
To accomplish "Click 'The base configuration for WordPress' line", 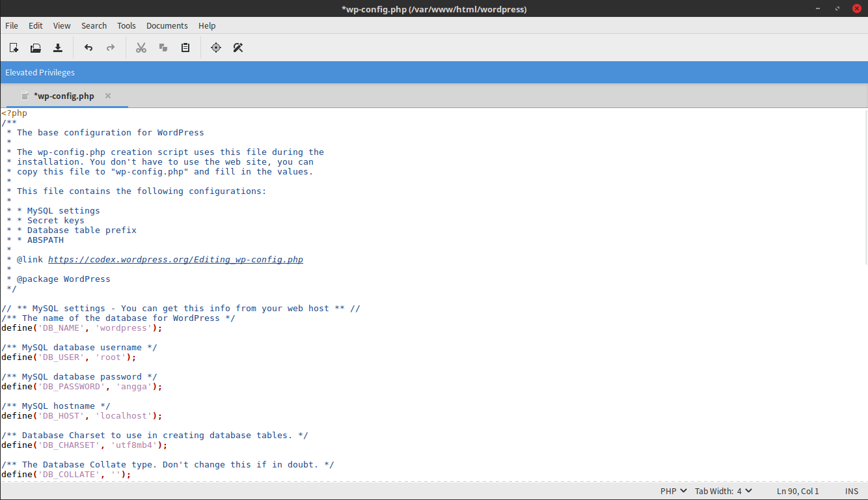I will 105,133.
